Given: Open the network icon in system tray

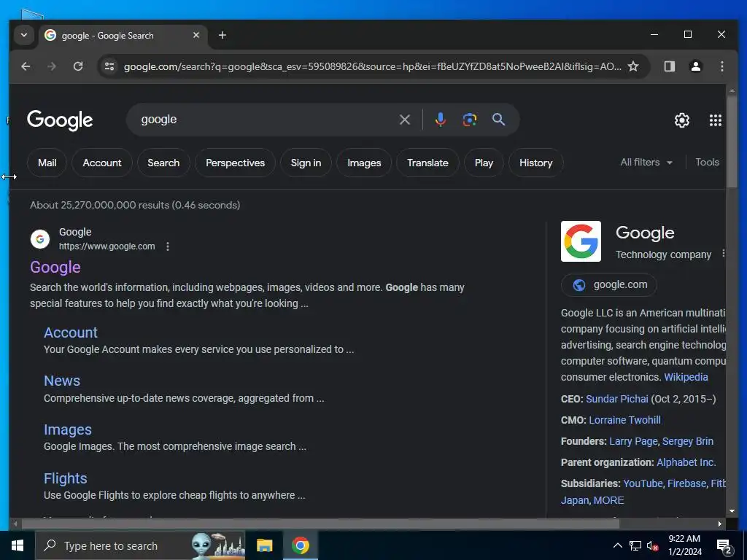Looking at the screenshot, I should (635, 545).
